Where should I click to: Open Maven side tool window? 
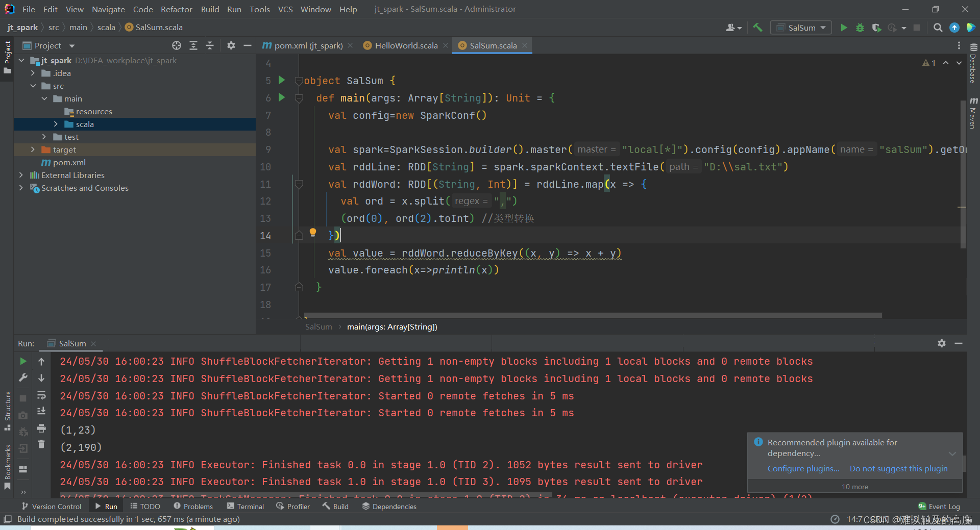[x=973, y=113]
